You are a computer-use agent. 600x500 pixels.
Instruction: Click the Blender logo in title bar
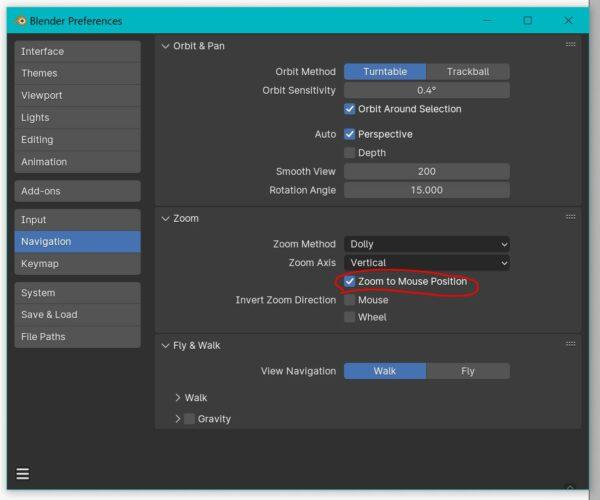click(21, 21)
